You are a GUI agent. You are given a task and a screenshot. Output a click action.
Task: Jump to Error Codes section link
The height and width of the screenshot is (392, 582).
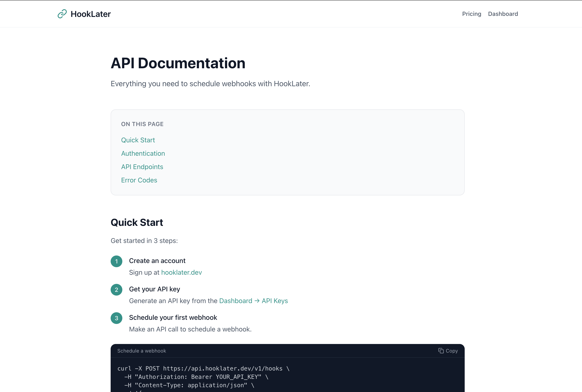tap(139, 180)
